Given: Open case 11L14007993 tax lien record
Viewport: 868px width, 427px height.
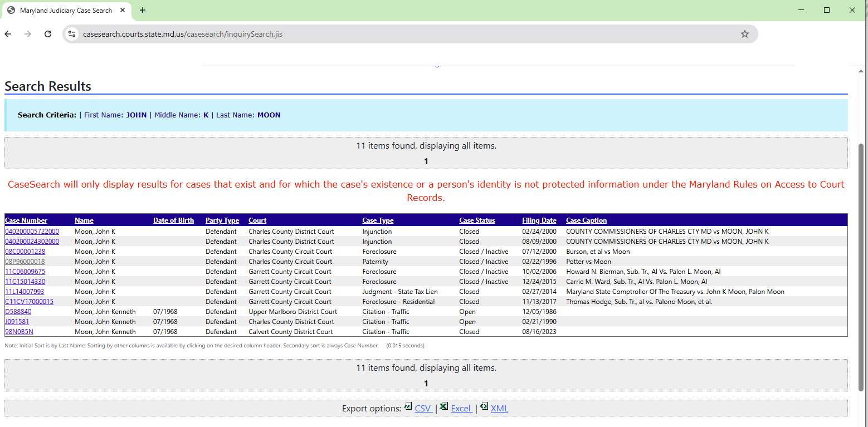Looking at the screenshot, I should coord(25,292).
